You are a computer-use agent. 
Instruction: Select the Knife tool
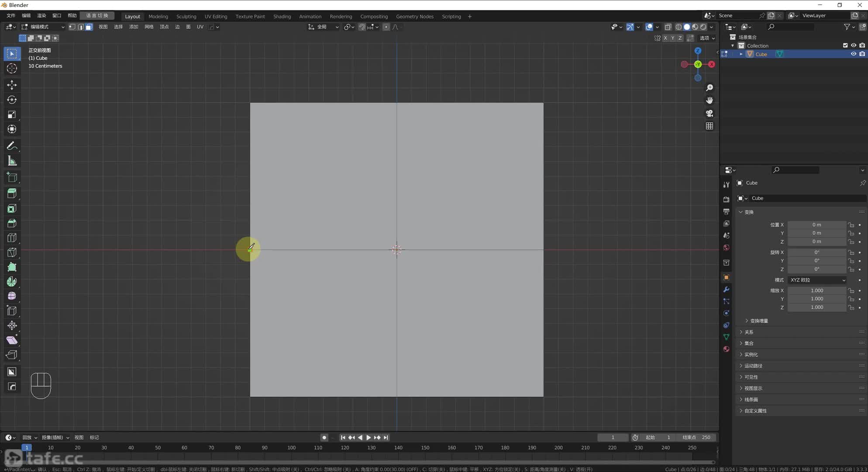[x=12, y=252]
